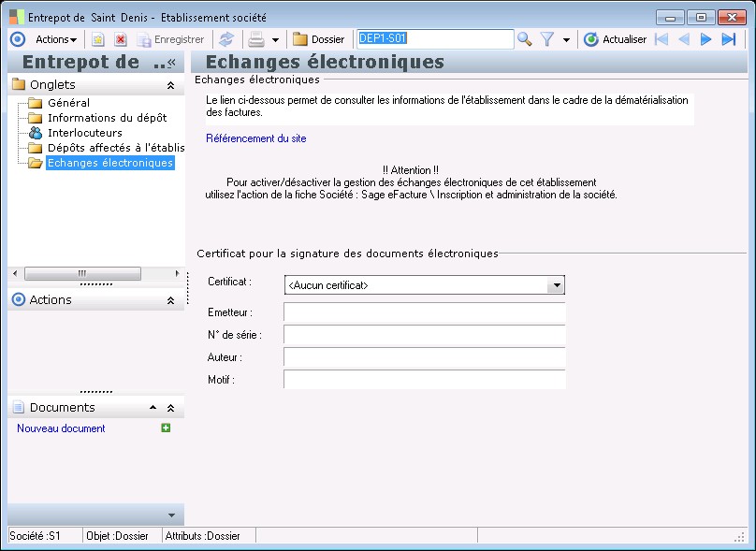Screen dimensions: 756x551
Task: Click the magnifier search icon
Action: 525,39
